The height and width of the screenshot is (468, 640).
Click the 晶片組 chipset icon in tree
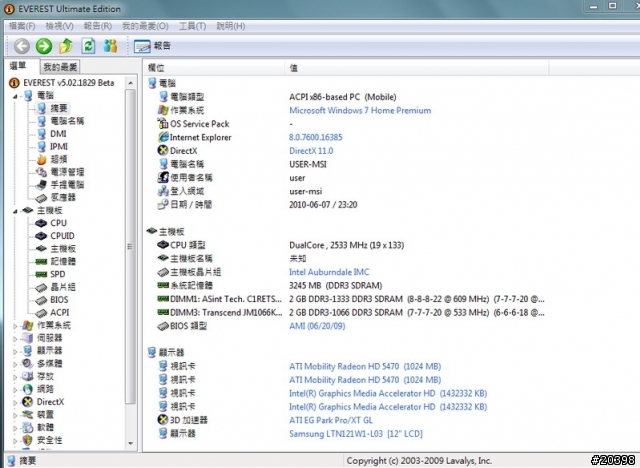(41, 287)
